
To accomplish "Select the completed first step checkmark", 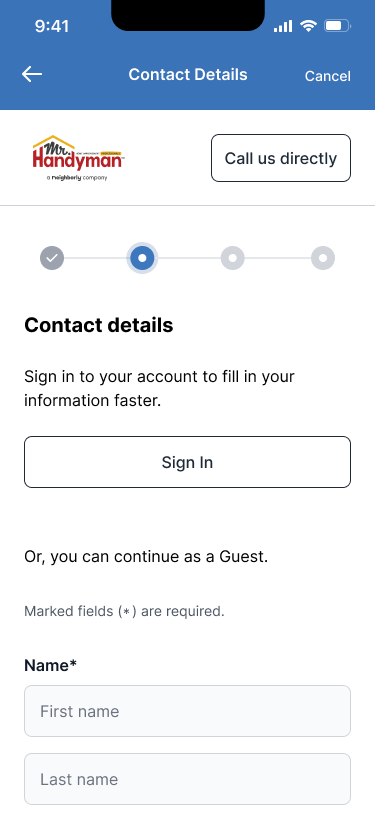I will tap(52, 258).
